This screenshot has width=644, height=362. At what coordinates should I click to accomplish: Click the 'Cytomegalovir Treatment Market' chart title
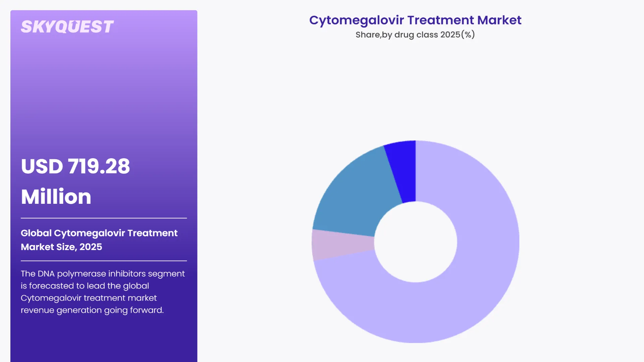[x=415, y=20]
